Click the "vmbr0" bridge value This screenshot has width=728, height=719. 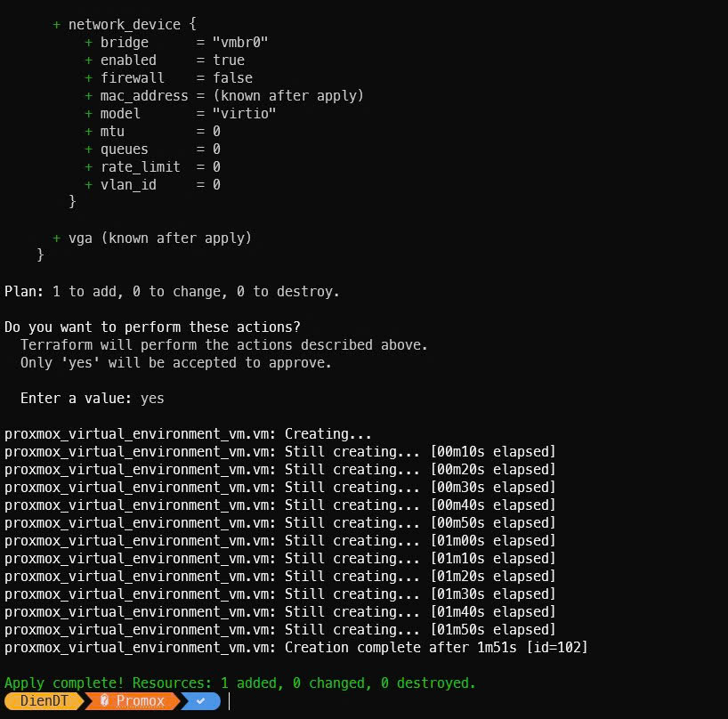(x=240, y=42)
